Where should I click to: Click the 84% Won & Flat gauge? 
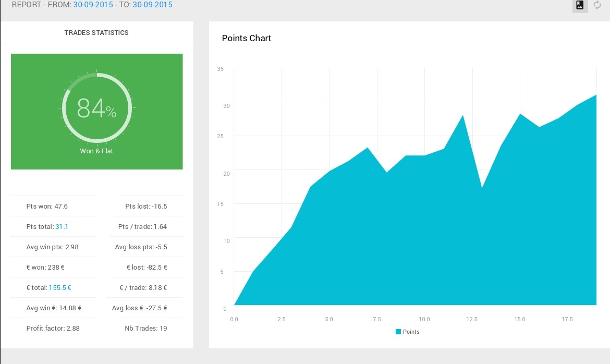[x=97, y=108]
